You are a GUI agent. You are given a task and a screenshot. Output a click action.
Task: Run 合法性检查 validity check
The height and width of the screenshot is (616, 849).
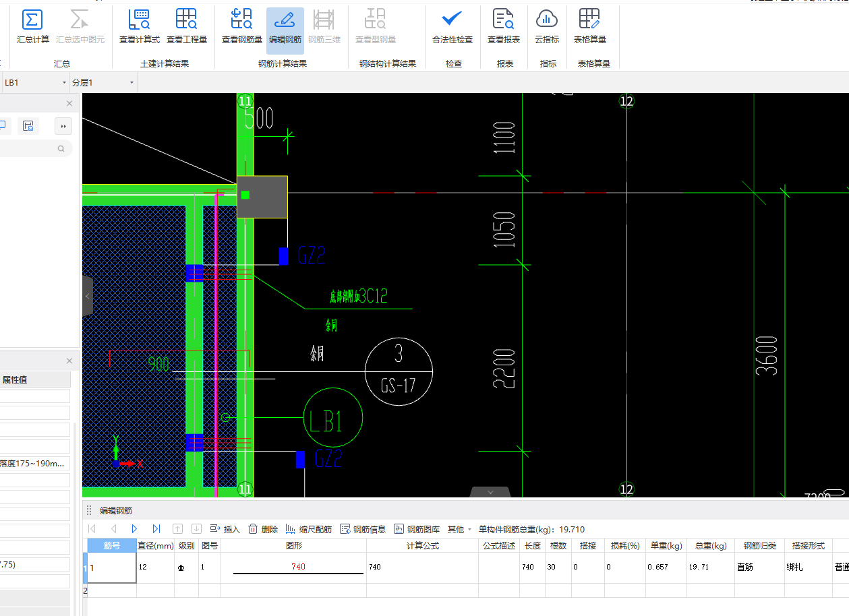click(452, 27)
